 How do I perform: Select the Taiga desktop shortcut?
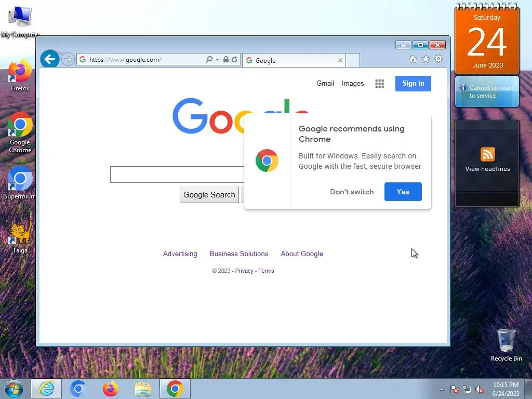(20, 237)
